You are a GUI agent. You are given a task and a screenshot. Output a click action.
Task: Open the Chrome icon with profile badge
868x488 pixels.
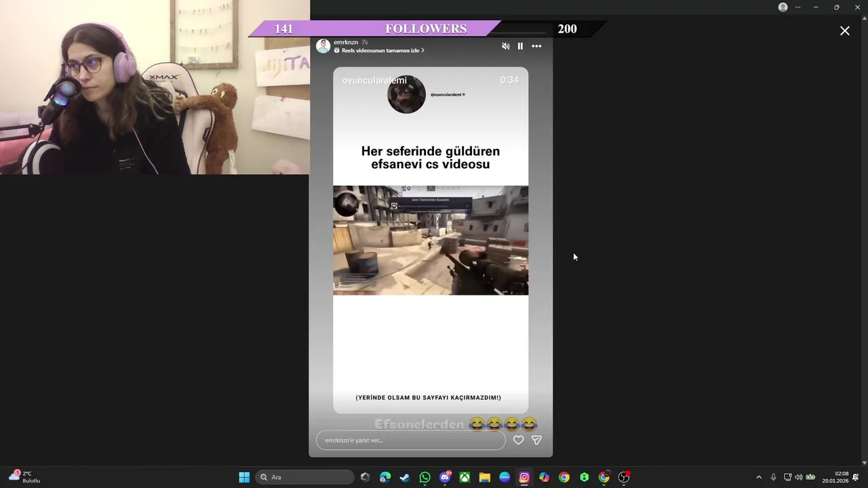pos(604,477)
